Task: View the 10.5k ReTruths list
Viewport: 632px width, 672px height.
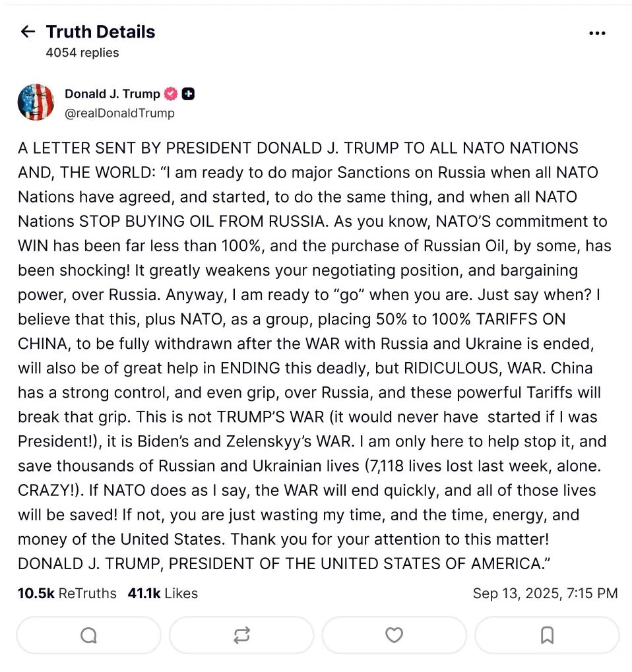Action: pyautogui.click(x=67, y=594)
